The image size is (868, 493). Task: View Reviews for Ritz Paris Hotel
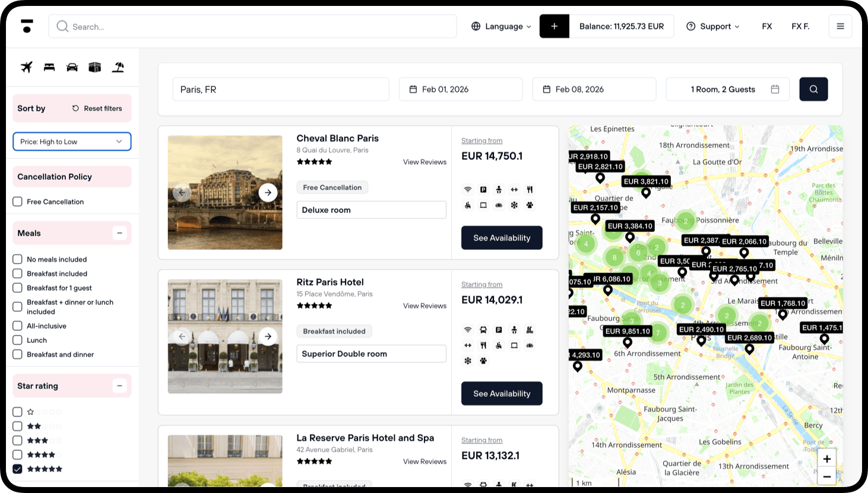[x=425, y=306]
